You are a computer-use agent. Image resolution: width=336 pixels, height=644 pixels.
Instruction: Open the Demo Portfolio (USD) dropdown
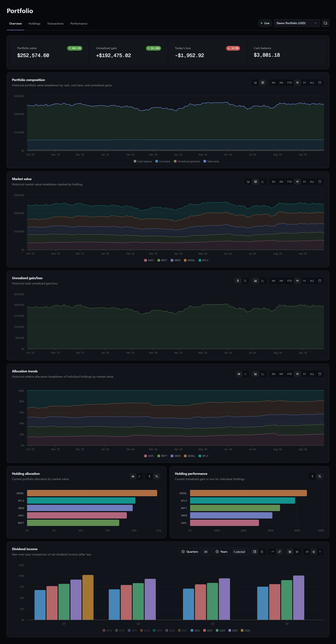pos(297,23)
